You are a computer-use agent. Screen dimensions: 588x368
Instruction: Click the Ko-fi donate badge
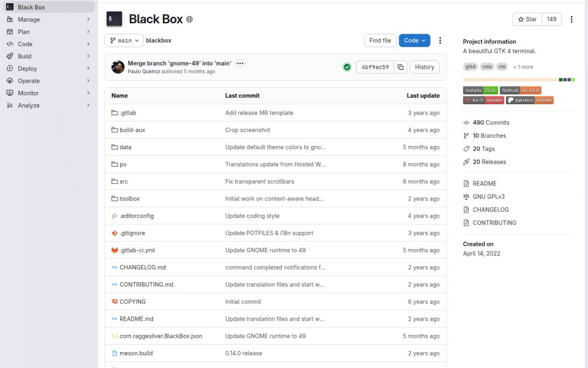(x=483, y=100)
